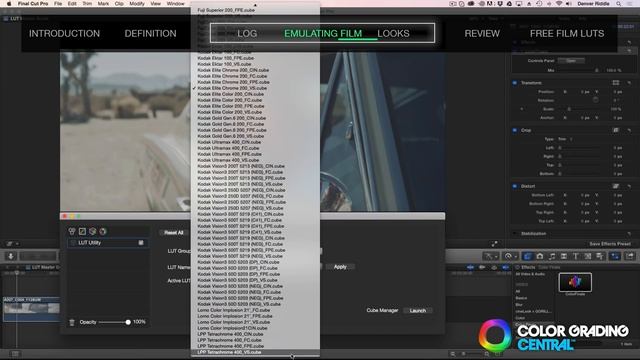Click the Spotlight search icon in menu bar
The image size is (640, 360).
click(x=619, y=4)
